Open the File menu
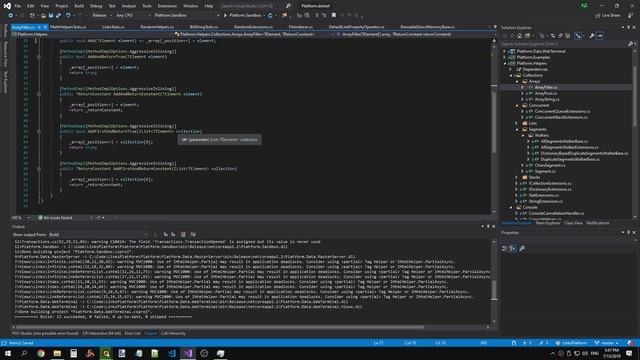 pos(18,6)
